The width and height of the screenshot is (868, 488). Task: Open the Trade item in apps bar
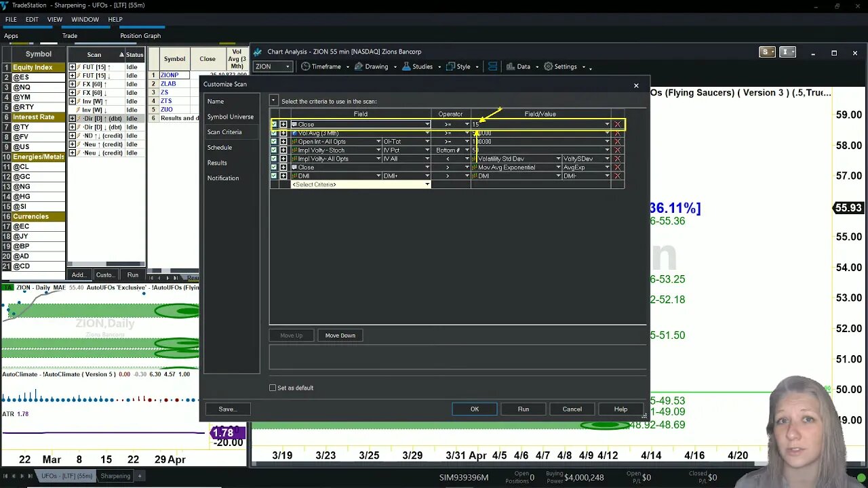[70, 36]
